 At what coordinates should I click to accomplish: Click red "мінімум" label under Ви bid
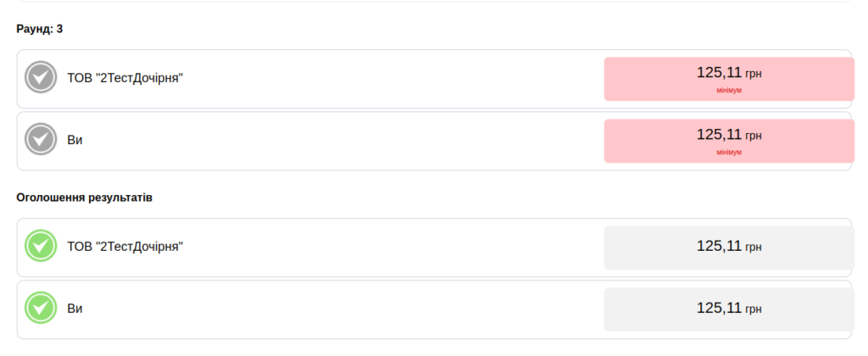(729, 152)
